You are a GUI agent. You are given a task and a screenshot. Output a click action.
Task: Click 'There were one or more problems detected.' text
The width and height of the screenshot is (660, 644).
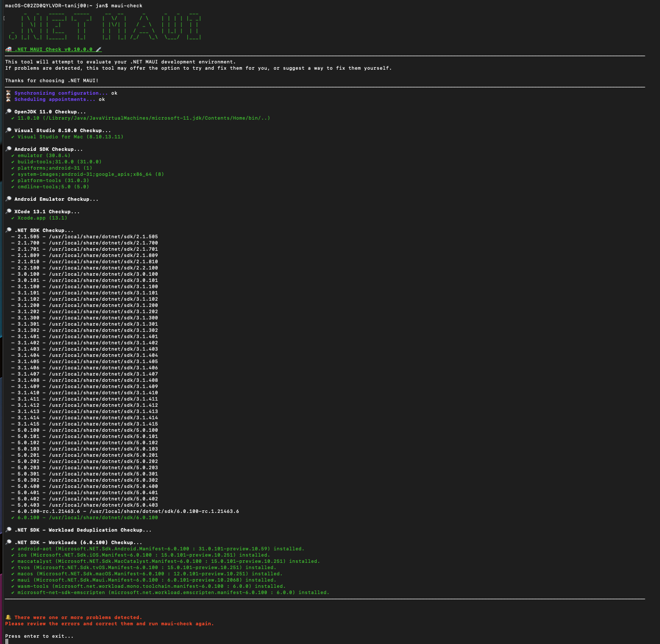[x=79, y=617]
